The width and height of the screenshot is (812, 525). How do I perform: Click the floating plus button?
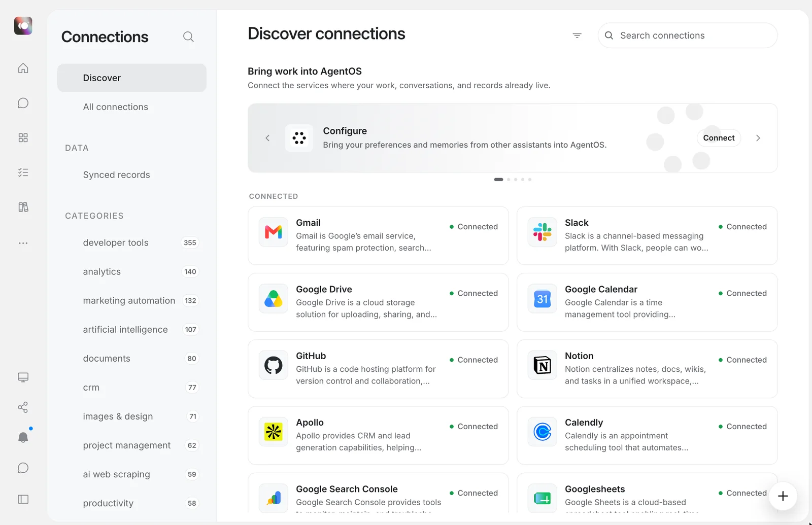pyautogui.click(x=783, y=496)
